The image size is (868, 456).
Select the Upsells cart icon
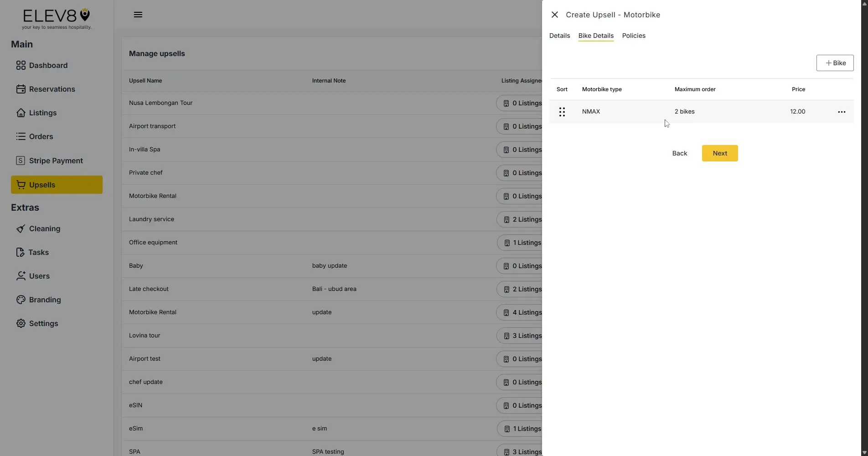21,184
